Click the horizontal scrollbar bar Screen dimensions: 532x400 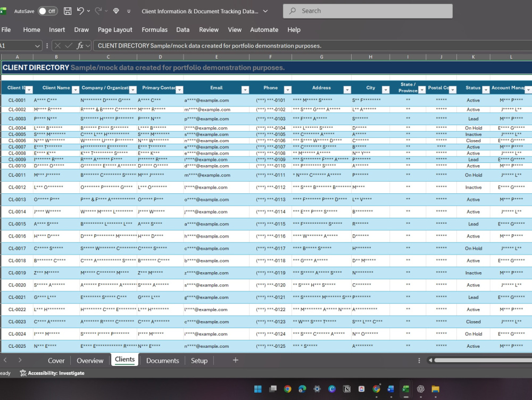click(483, 360)
